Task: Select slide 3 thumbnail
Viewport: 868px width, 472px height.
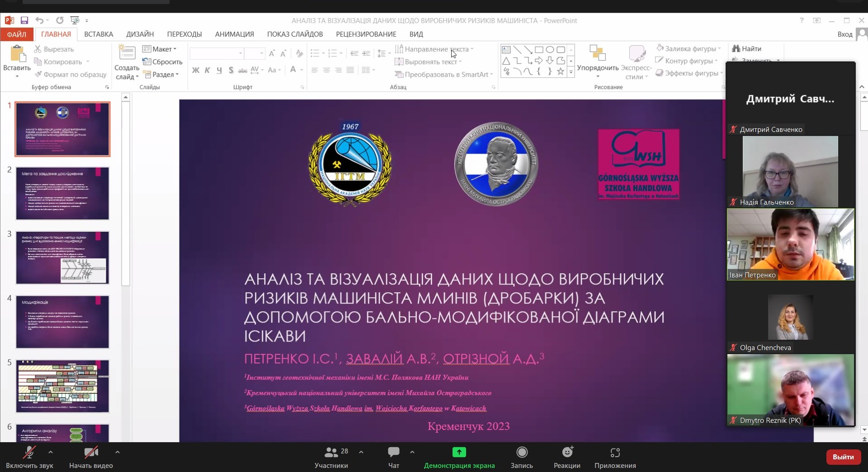Action: point(62,257)
